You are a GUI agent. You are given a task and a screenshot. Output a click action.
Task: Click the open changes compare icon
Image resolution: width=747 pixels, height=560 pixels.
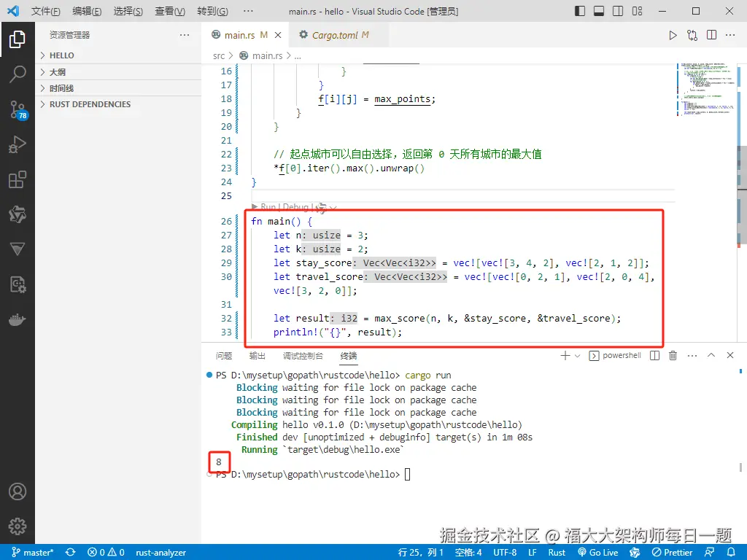692,35
